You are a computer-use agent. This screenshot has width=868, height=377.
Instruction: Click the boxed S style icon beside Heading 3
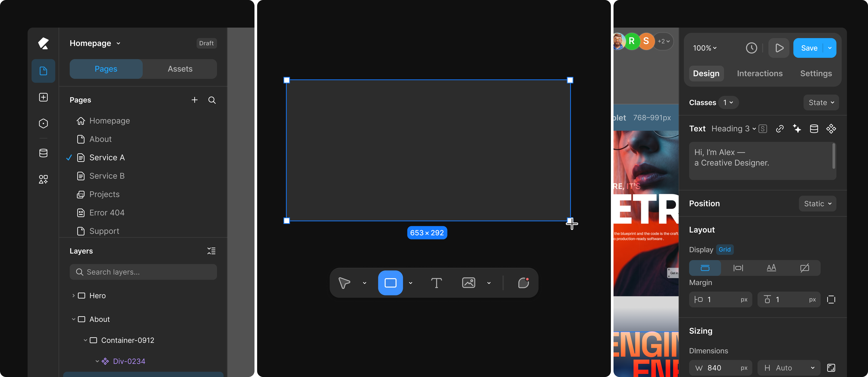click(x=763, y=129)
